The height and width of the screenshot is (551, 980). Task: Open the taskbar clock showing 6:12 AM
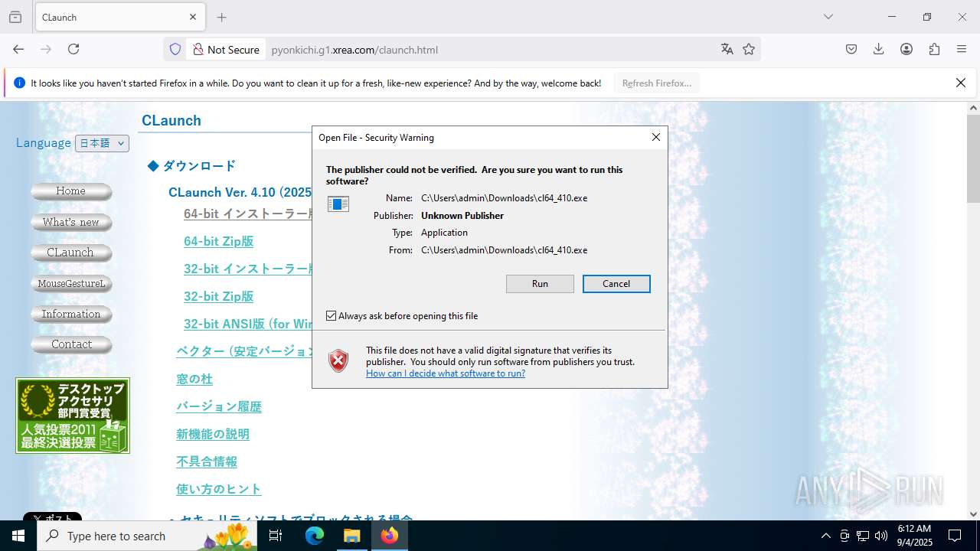point(914,536)
